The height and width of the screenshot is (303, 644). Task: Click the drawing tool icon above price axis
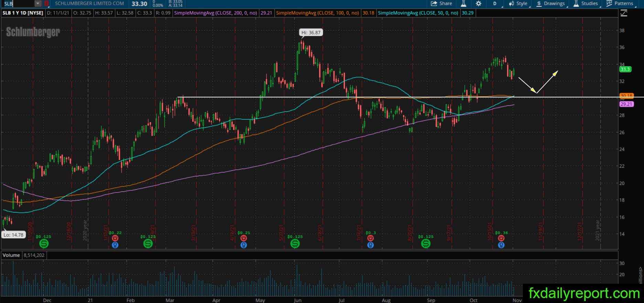(x=624, y=13)
